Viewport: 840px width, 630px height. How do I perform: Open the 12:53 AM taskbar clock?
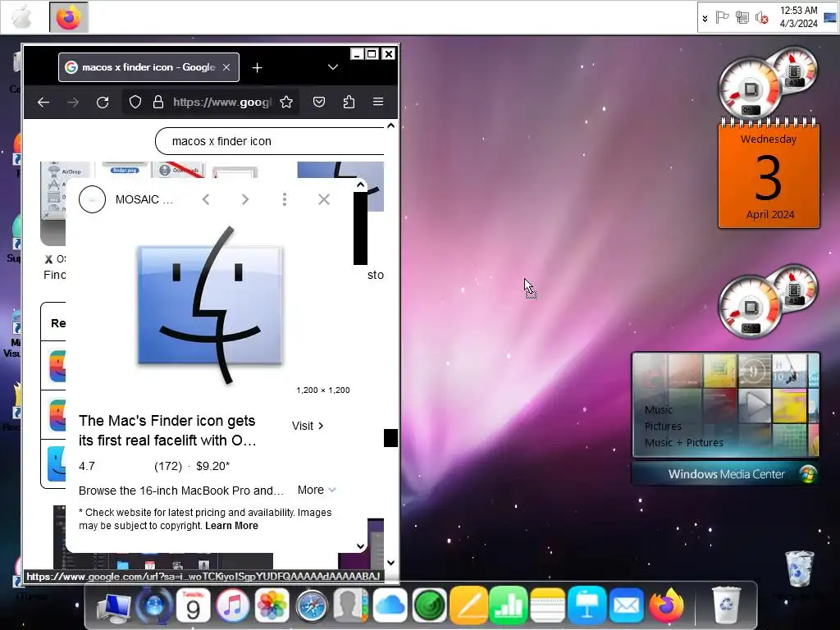[x=798, y=17]
